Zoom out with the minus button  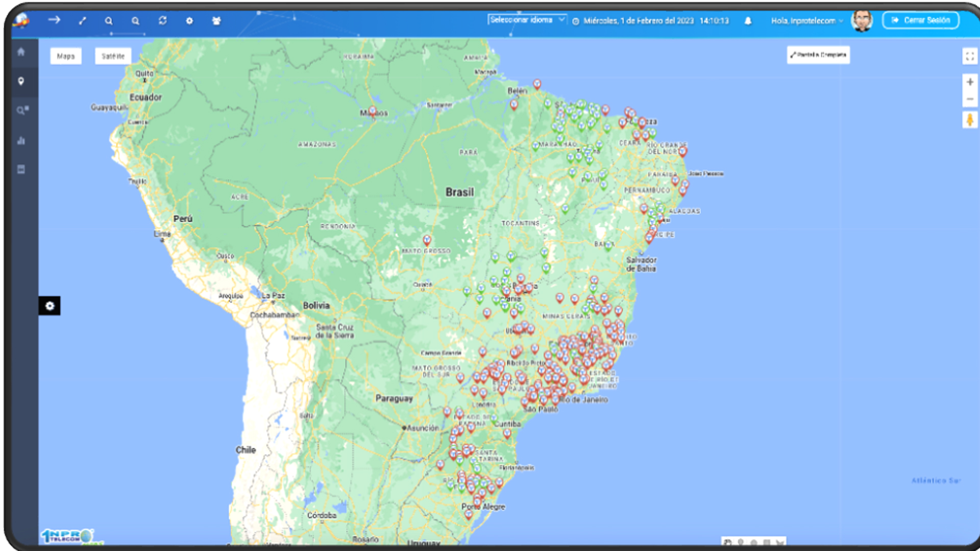(x=970, y=99)
